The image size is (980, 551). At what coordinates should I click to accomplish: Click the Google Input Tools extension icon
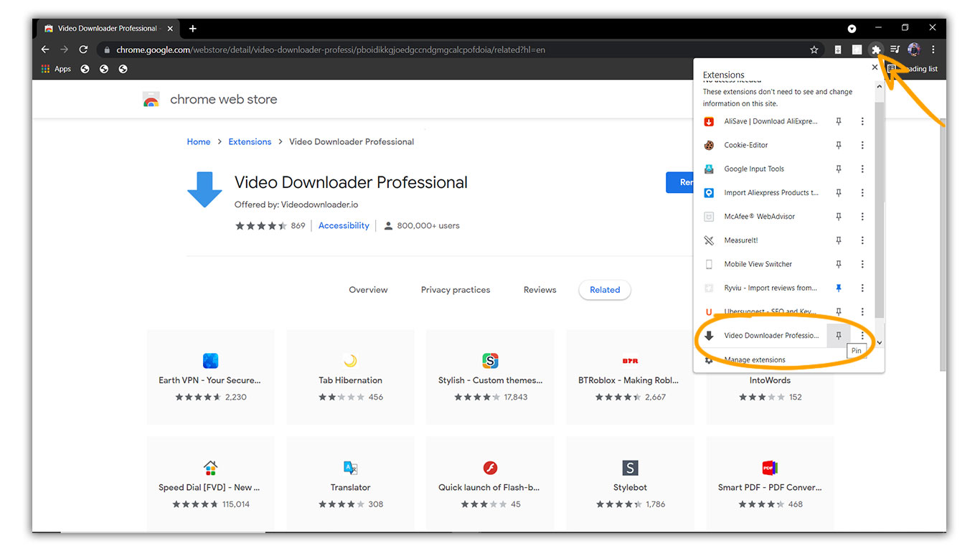tap(709, 169)
